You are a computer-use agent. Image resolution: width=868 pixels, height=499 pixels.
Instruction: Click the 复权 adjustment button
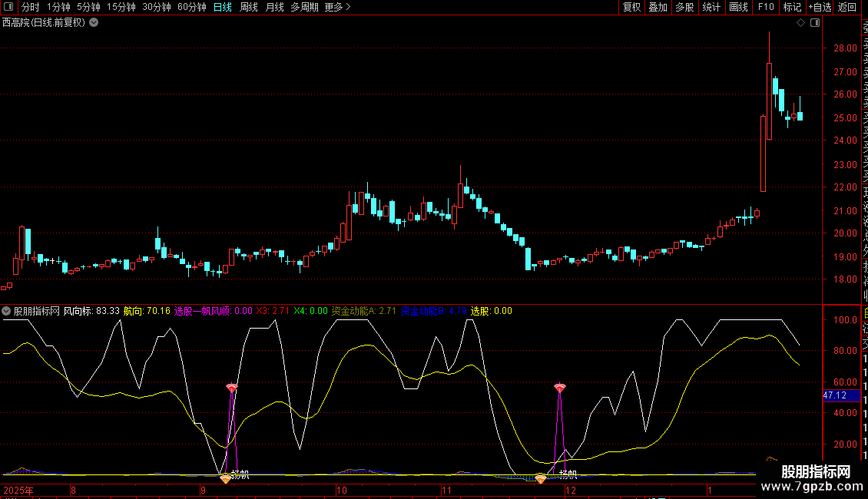click(631, 7)
